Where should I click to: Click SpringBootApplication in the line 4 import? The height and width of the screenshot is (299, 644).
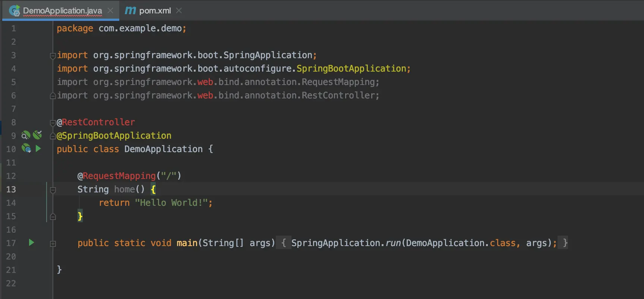351,69
